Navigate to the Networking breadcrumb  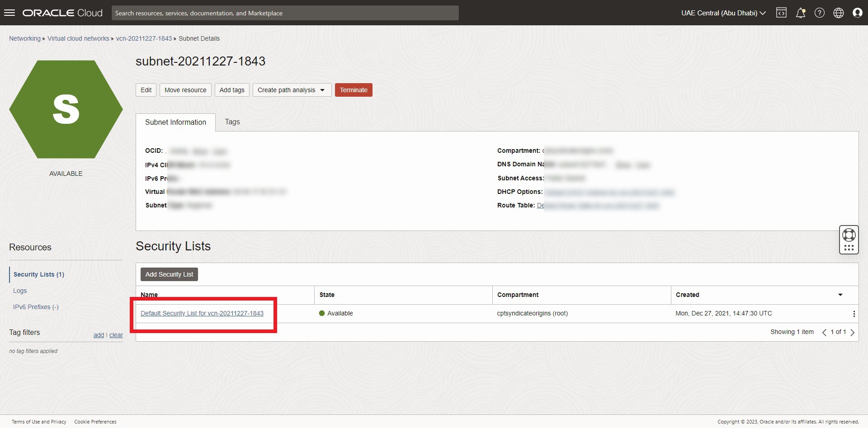24,38
